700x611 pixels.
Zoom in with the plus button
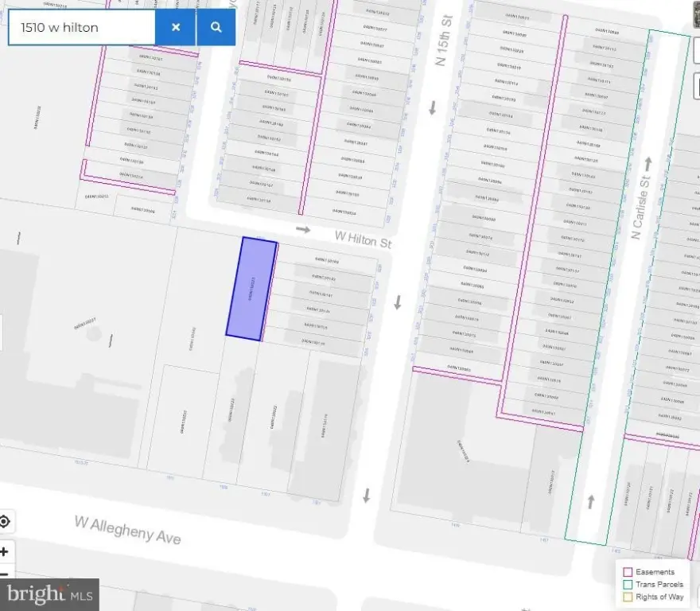pos(5,552)
